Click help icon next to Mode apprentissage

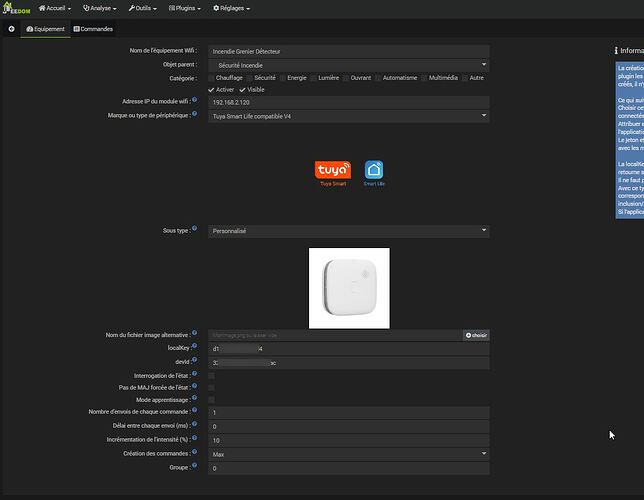[194, 399]
